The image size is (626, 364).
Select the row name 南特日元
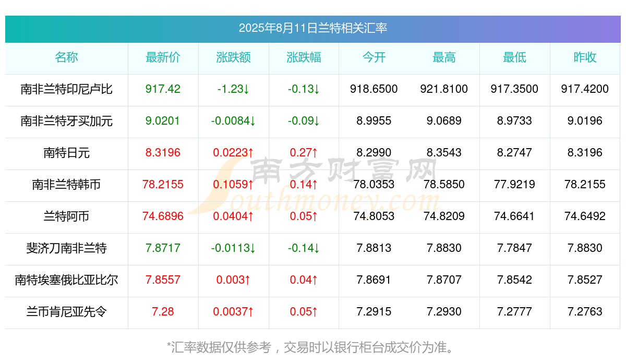tap(66, 153)
